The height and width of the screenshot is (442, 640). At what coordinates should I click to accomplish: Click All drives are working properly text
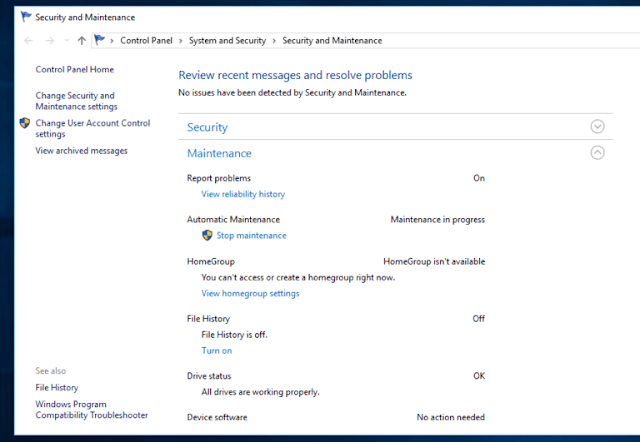click(x=260, y=392)
